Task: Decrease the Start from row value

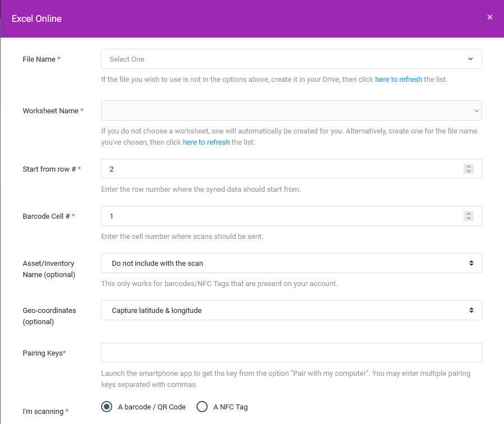Action: 468,171
